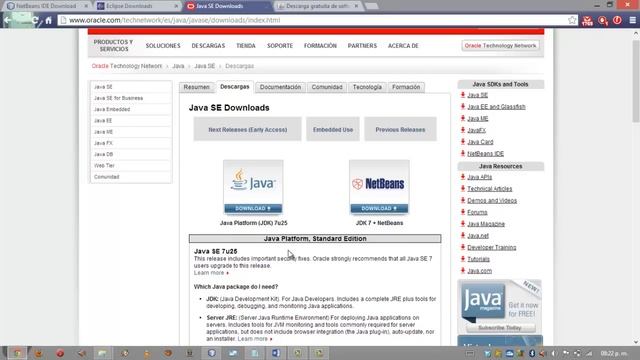Open the Acerca de navigation menu
The image size is (640, 360).
403,46
